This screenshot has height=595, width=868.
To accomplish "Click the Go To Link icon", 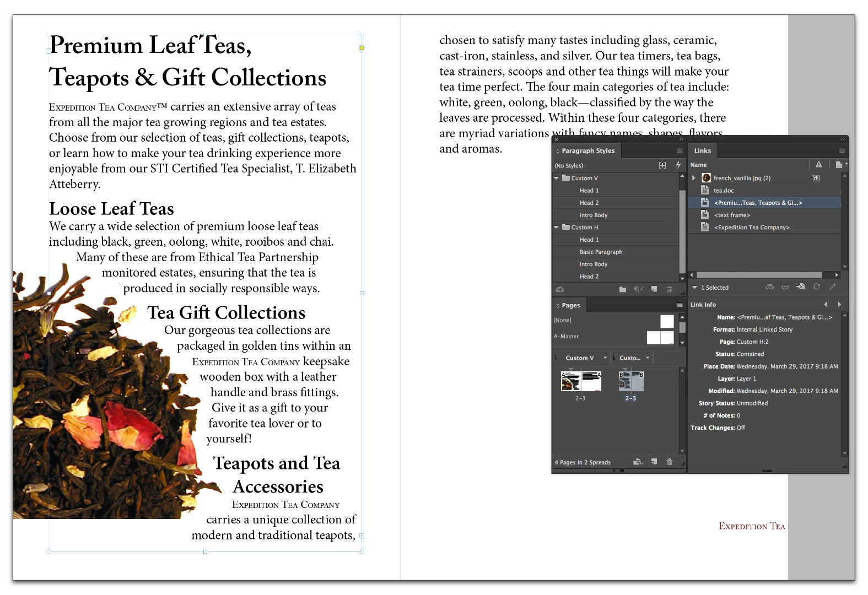I will click(801, 287).
